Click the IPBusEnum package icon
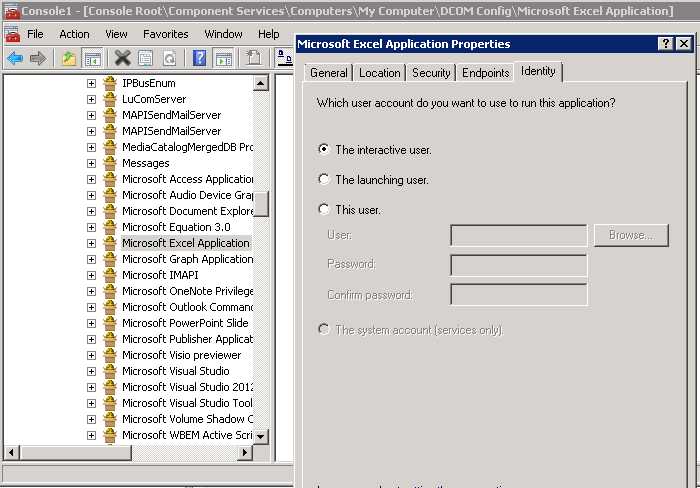 point(110,83)
